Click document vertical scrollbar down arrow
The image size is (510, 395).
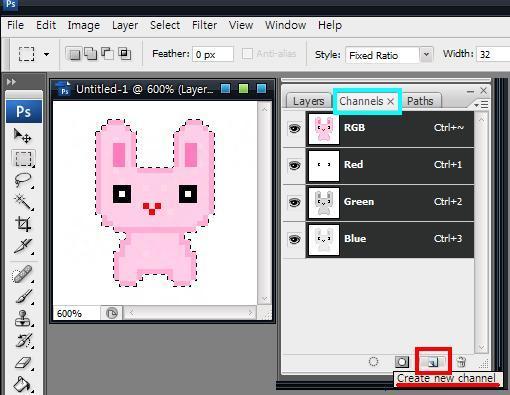265,299
